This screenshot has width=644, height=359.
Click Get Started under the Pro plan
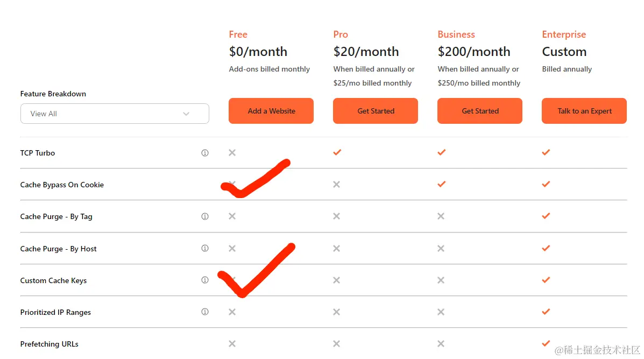[376, 111]
